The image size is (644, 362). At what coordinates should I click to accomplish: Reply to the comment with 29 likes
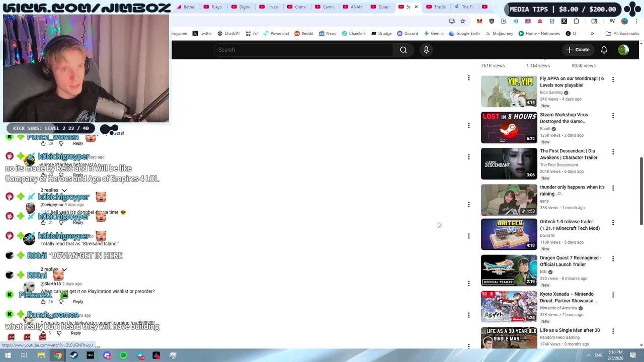pyautogui.click(x=78, y=143)
